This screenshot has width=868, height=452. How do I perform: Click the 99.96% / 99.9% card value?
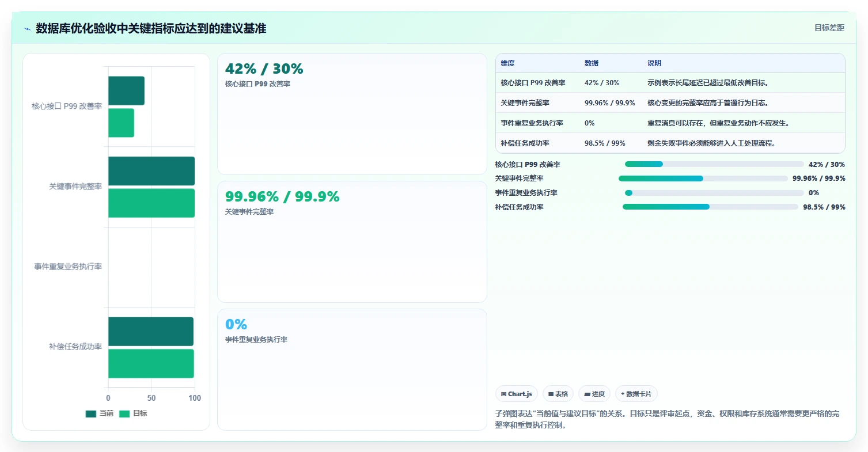point(282,197)
